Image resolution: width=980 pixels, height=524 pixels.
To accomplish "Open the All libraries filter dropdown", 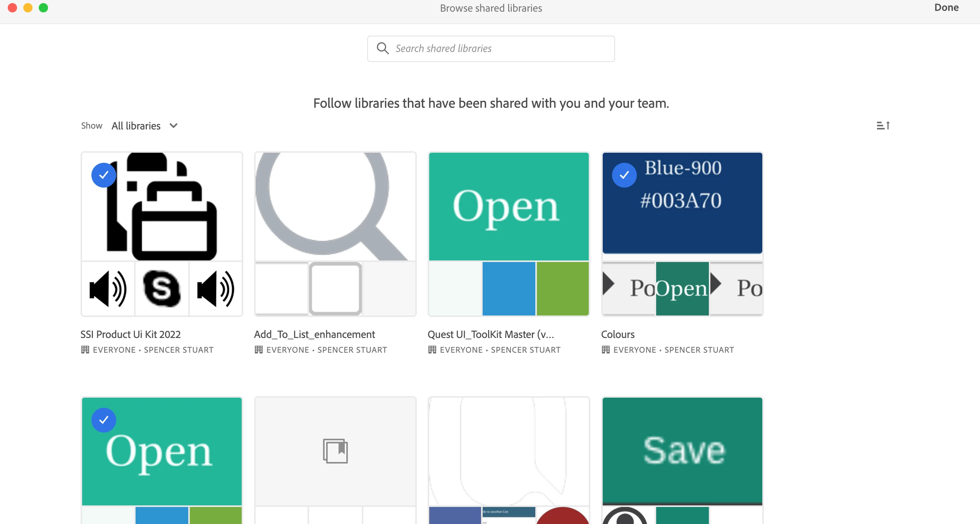I will coord(136,126).
